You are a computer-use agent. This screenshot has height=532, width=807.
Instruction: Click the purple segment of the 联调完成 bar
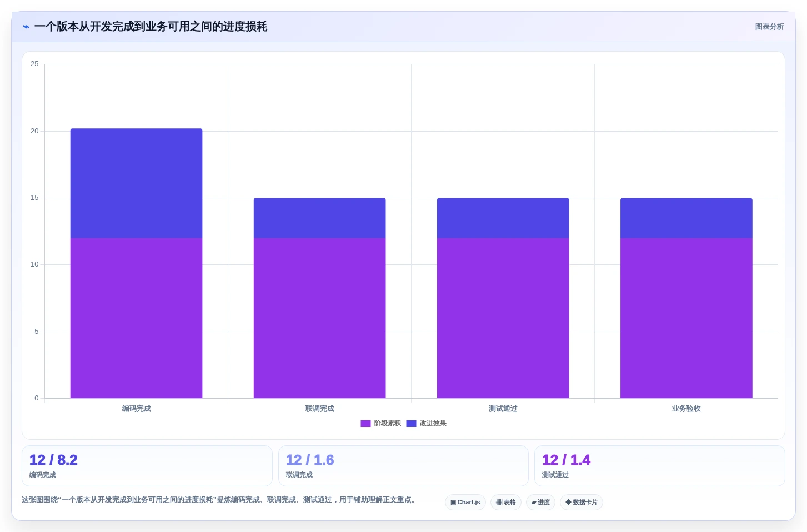click(x=320, y=318)
